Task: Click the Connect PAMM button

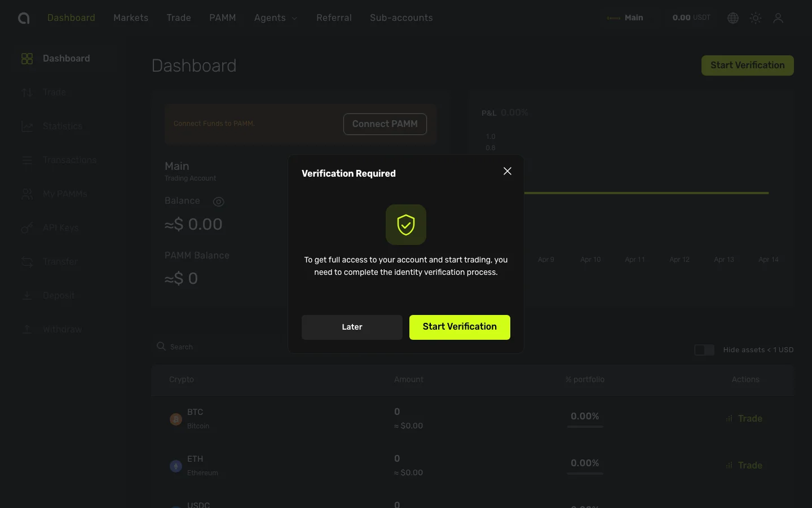Action: coord(385,124)
